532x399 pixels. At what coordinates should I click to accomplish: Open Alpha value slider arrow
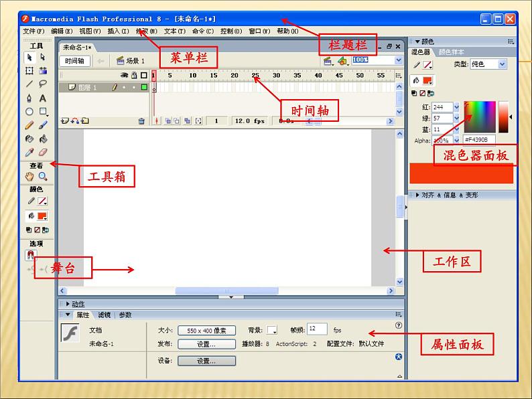(x=456, y=140)
